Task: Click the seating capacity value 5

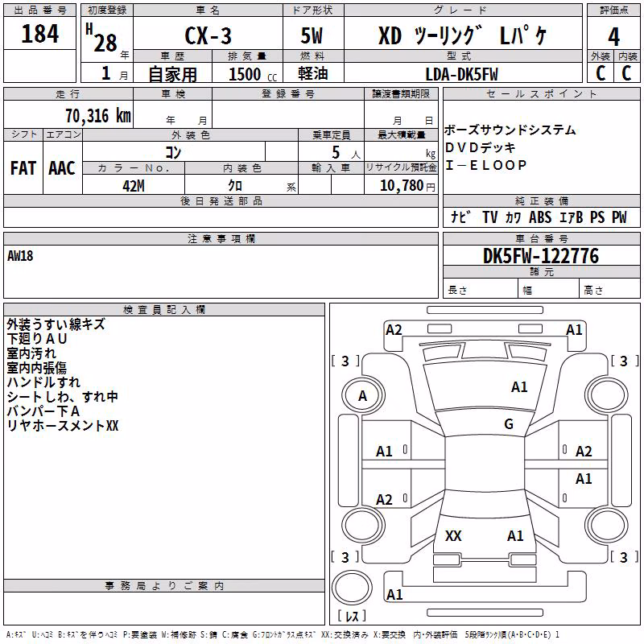Action: [336, 152]
